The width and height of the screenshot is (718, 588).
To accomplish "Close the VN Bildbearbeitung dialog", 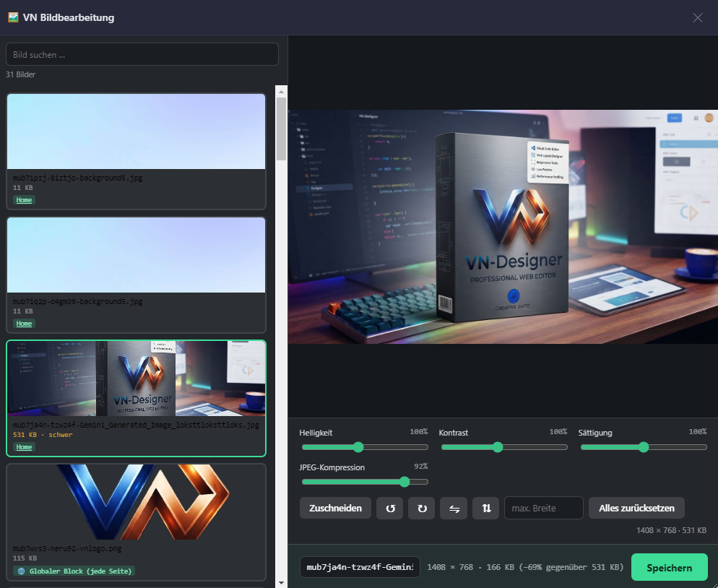I will click(697, 18).
